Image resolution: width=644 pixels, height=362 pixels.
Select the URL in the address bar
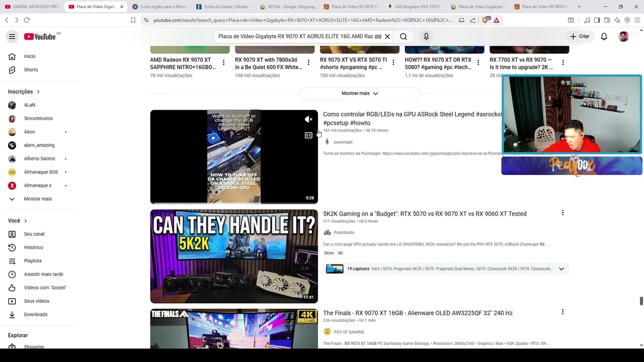pyautogui.click(x=302, y=20)
